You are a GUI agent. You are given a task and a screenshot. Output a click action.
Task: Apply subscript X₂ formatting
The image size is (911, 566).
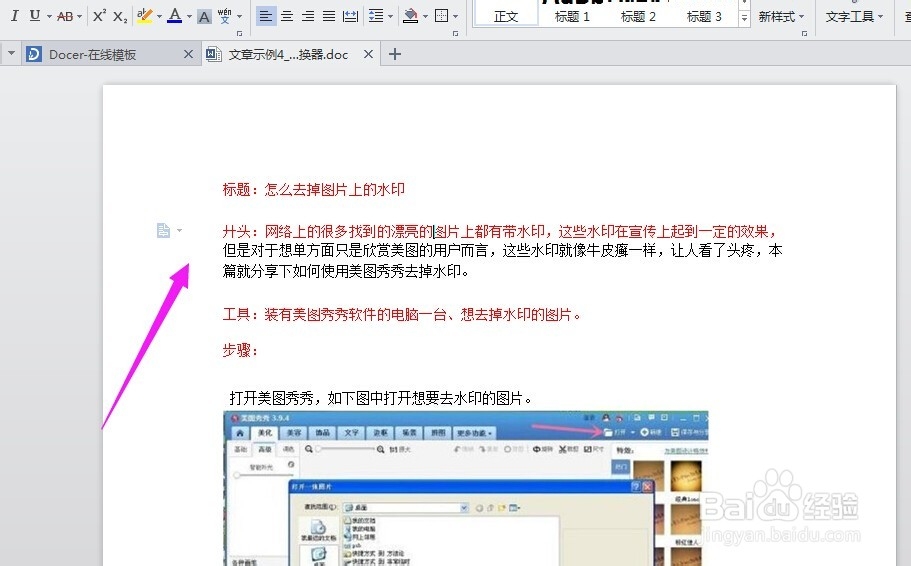[120, 16]
